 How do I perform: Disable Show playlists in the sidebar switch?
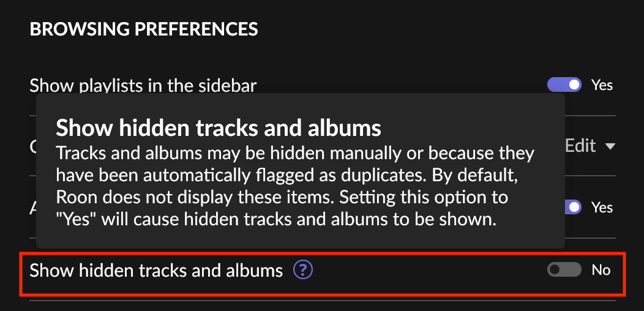(564, 85)
